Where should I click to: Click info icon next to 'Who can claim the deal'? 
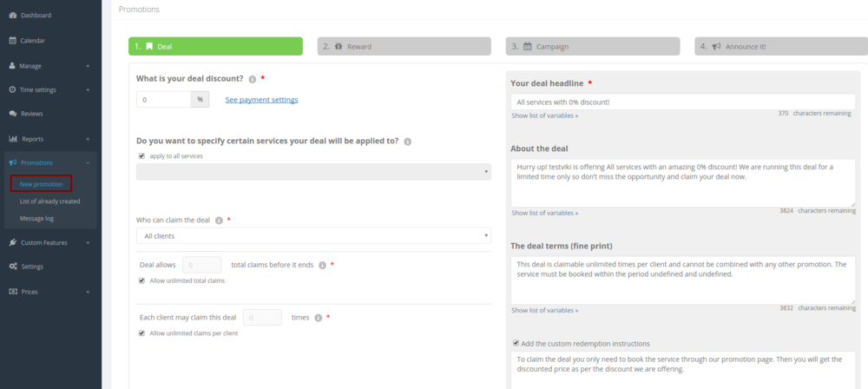[x=219, y=221]
